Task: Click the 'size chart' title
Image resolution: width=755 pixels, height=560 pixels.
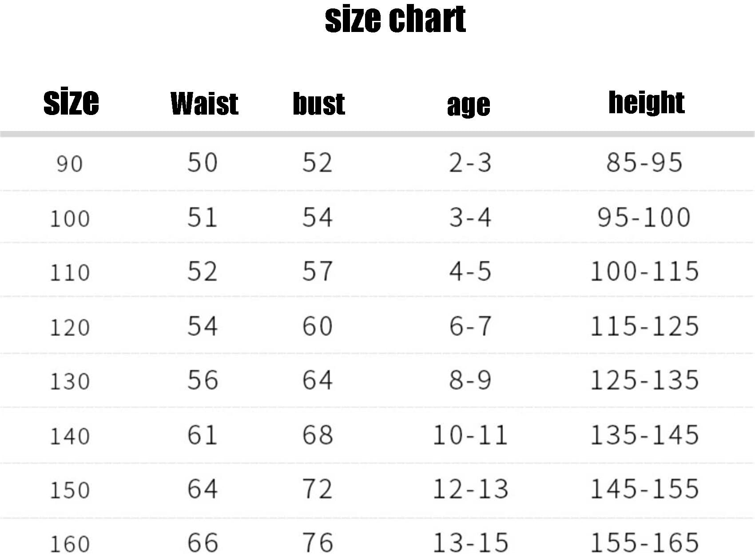Action: tap(395, 20)
